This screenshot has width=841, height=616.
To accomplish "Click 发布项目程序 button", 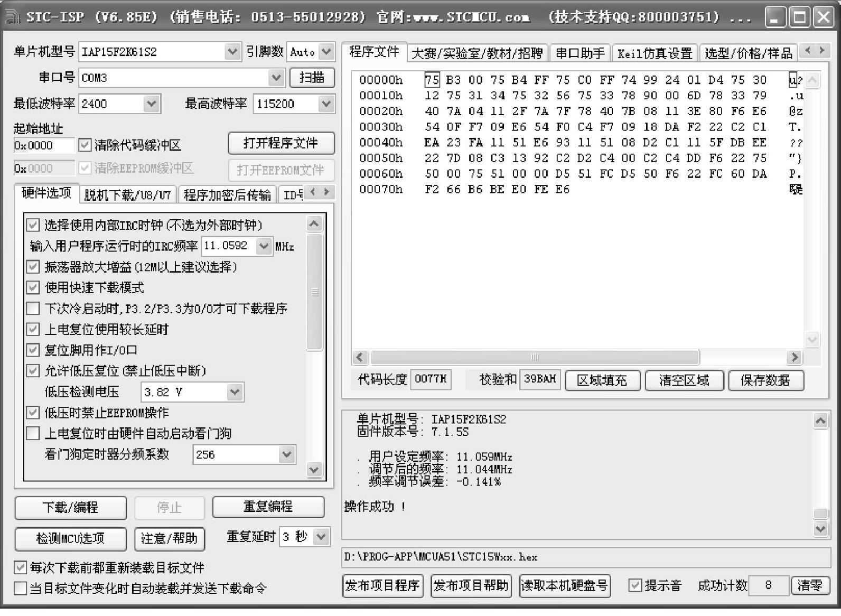I will (382, 586).
